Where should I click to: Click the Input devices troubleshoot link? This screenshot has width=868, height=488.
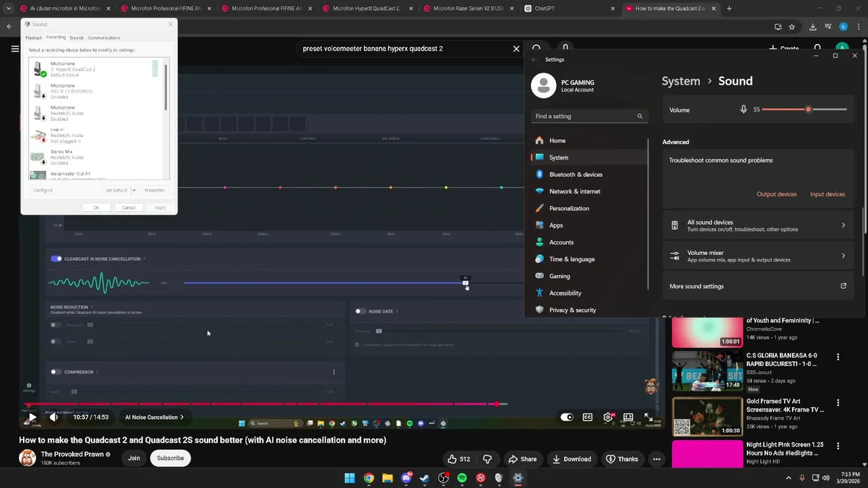[x=827, y=194]
